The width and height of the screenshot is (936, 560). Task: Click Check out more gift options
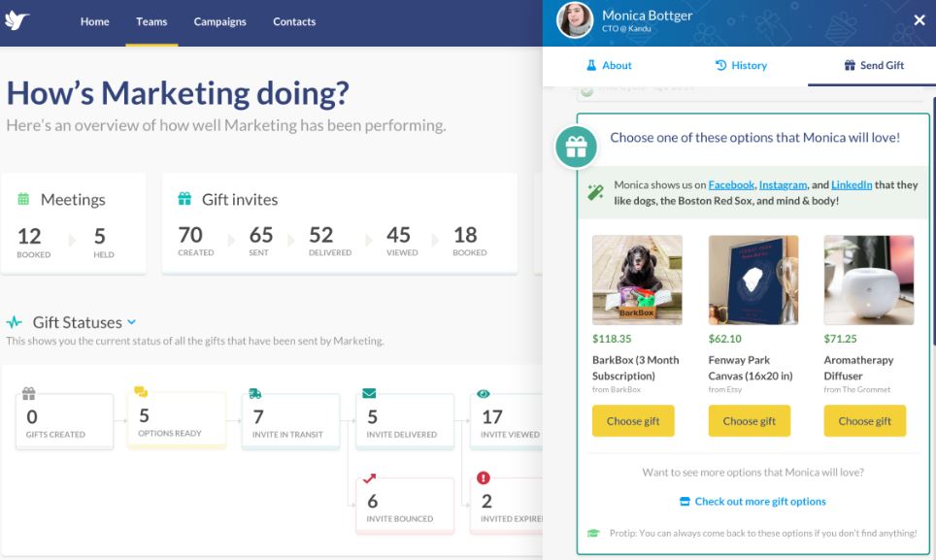coord(760,502)
